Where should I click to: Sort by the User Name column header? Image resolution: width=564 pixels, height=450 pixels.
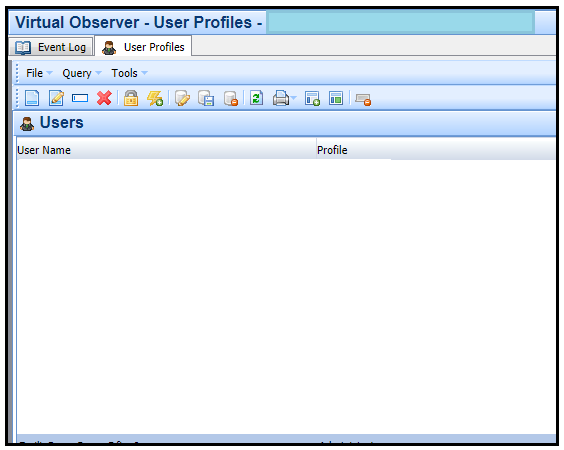click(x=166, y=150)
